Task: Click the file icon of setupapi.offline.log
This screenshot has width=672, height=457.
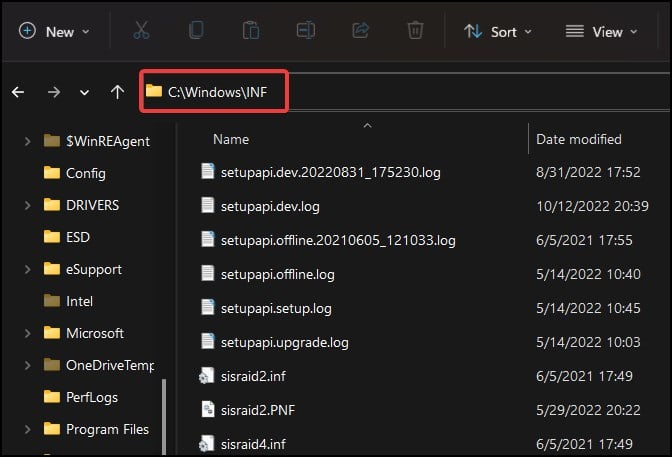Action: pyautogui.click(x=208, y=273)
